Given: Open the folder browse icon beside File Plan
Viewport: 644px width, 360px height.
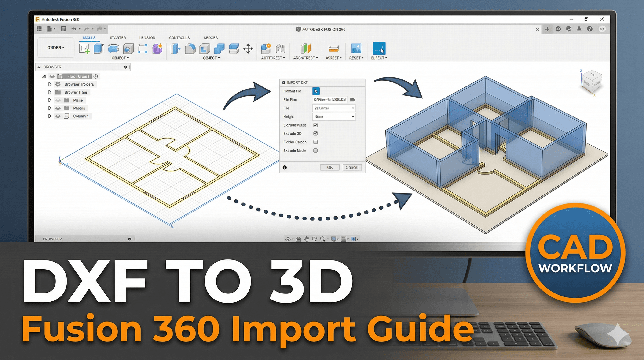Looking at the screenshot, I should 353,99.
